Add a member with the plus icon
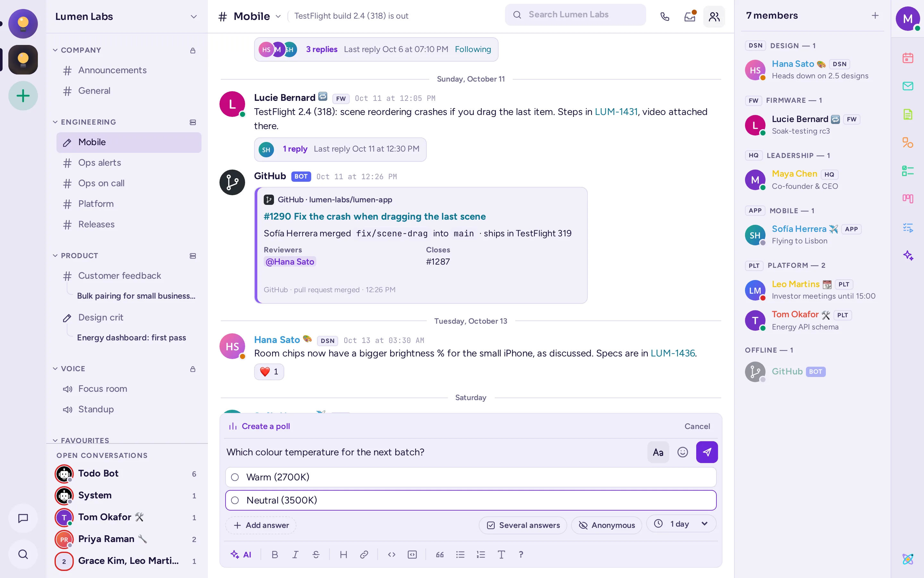 pos(875,16)
